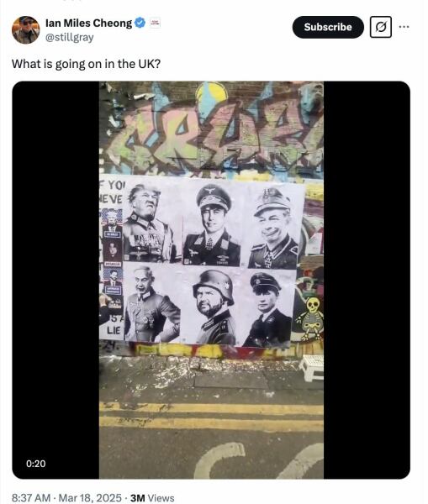Click the affiliation badge beside the checkmark

(x=155, y=24)
